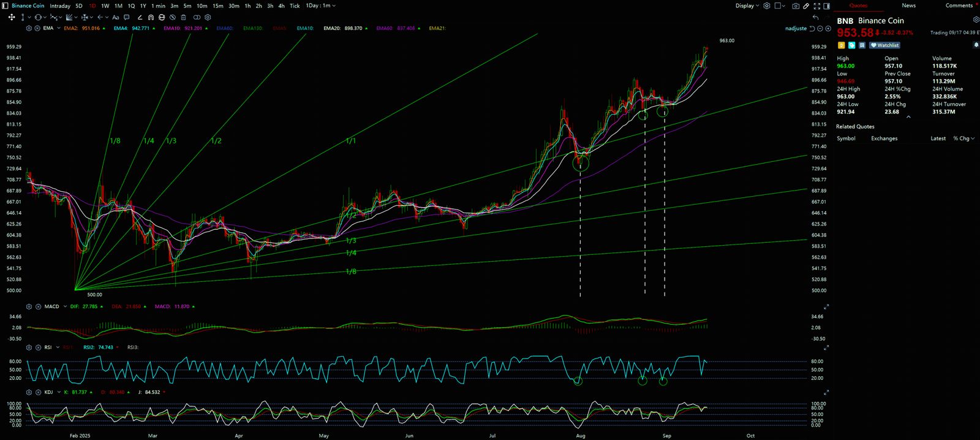980x440 pixels.
Task: Sort related quotes by Latest
Action: coord(938,138)
